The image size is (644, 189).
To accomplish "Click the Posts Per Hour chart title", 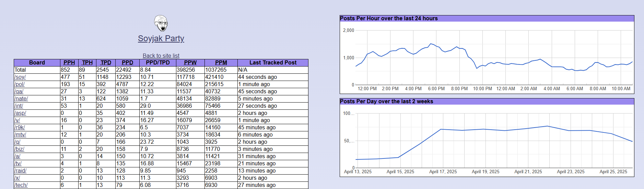I will pyautogui.click(x=389, y=19).
